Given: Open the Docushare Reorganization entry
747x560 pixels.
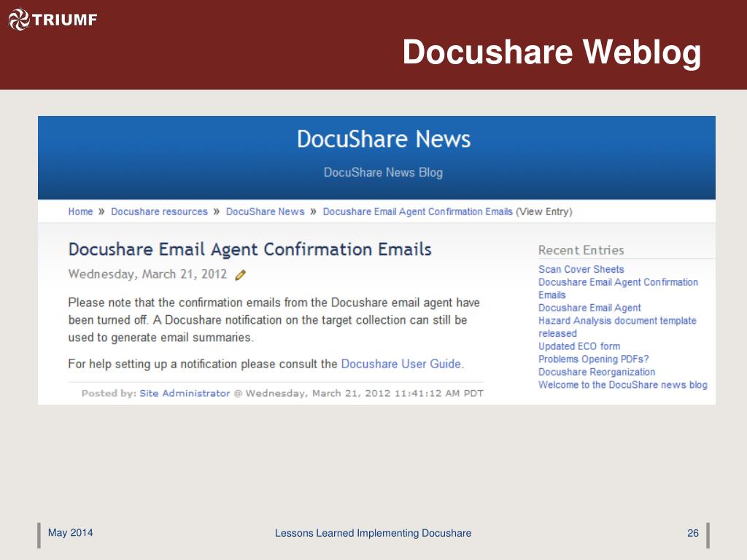Looking at the screenshot, I should click(x=597, y=372).
